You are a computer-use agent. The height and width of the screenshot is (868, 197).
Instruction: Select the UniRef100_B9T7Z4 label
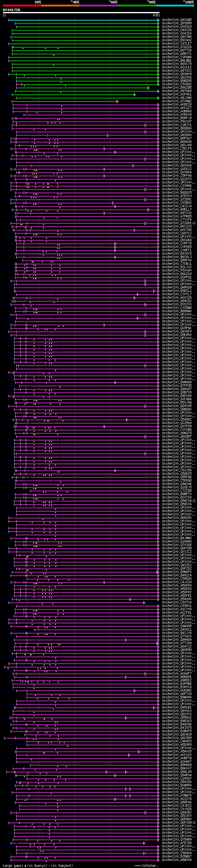177,50
